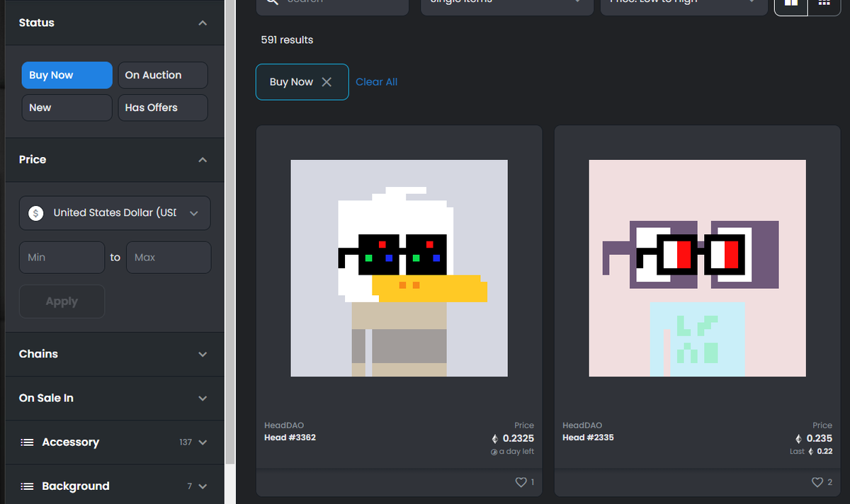Click the Ethereum icon next to 0.2325

tap(495, 439)
